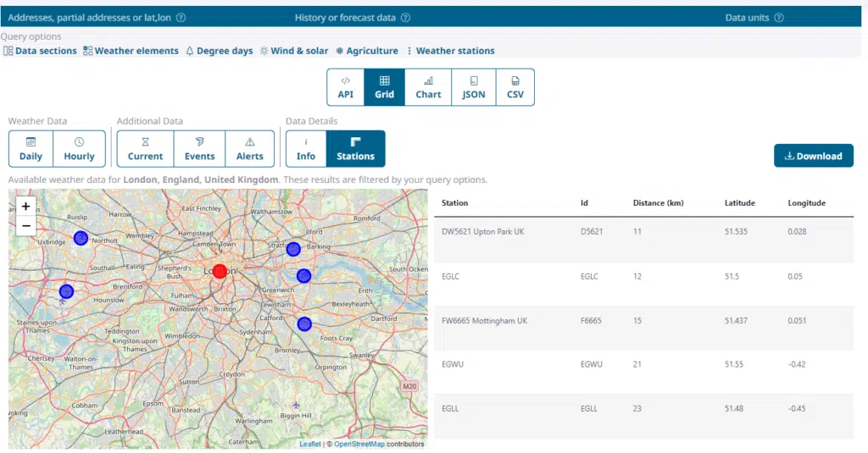Select the CSV output tab

click(x=515, y=87)
